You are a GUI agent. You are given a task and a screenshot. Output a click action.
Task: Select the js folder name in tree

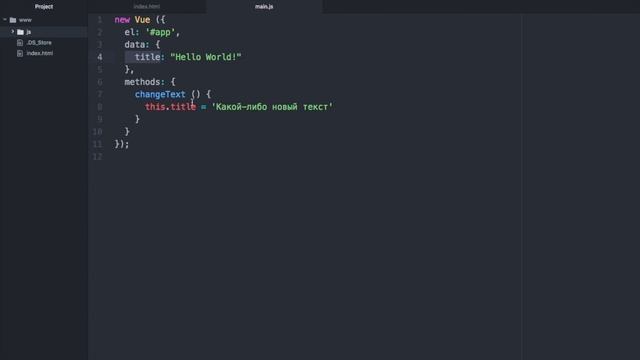coord(29,32)
